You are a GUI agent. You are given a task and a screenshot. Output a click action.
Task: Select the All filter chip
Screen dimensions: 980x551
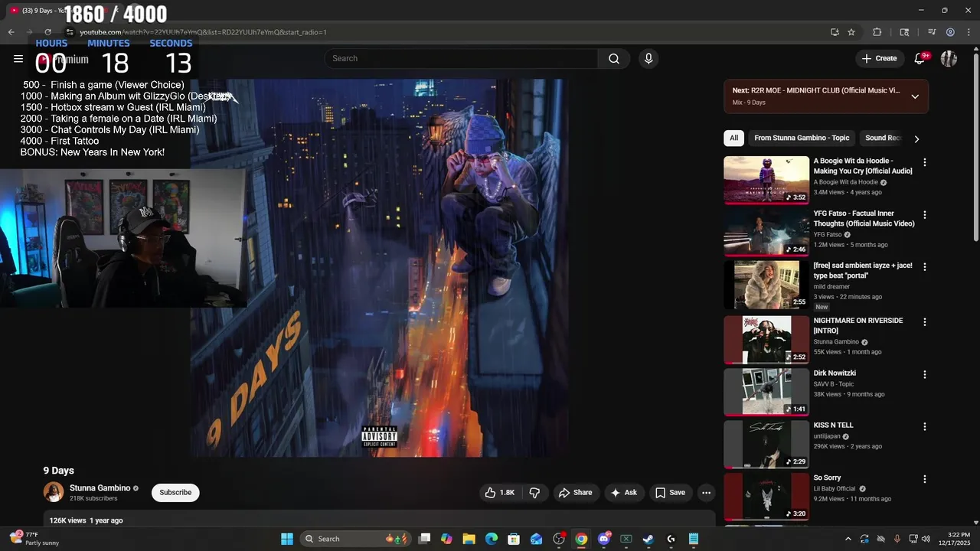[733, 138]
